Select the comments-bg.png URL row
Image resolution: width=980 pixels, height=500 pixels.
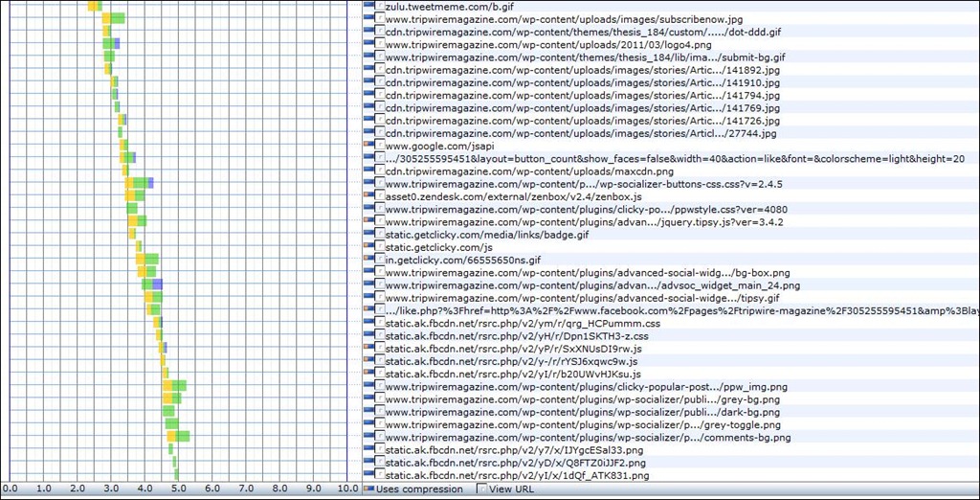[589, 437]
